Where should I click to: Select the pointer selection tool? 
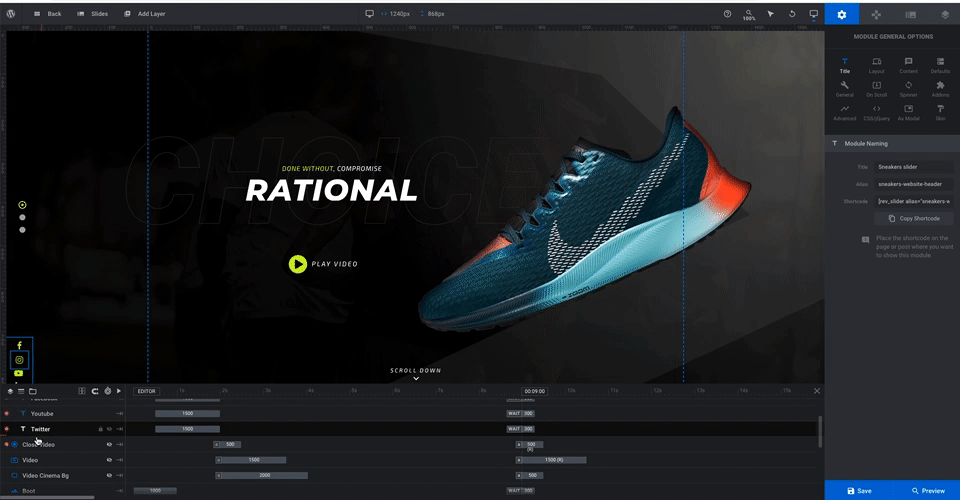pos(770,13)
